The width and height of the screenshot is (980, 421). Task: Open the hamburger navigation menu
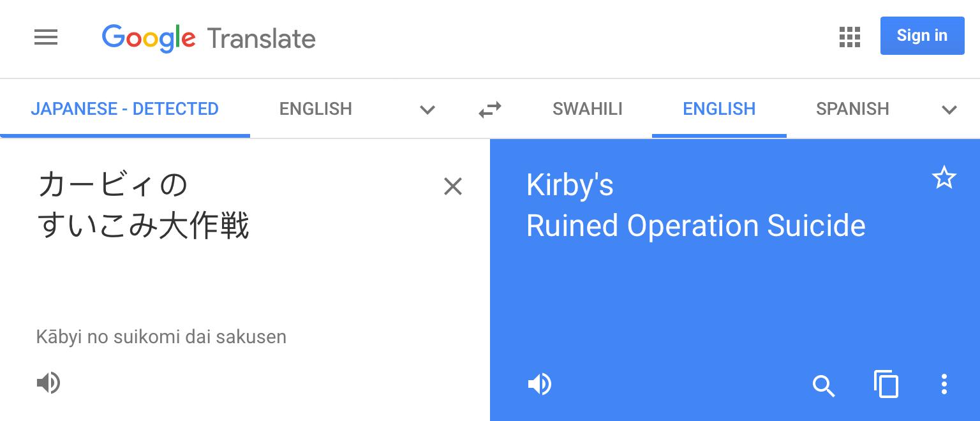coord(45,38)
